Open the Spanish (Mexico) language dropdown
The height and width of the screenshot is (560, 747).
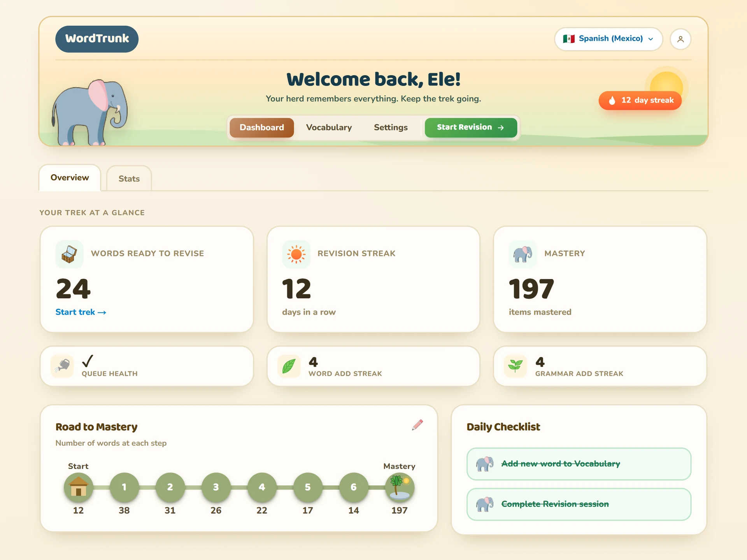tap(608, 39)
